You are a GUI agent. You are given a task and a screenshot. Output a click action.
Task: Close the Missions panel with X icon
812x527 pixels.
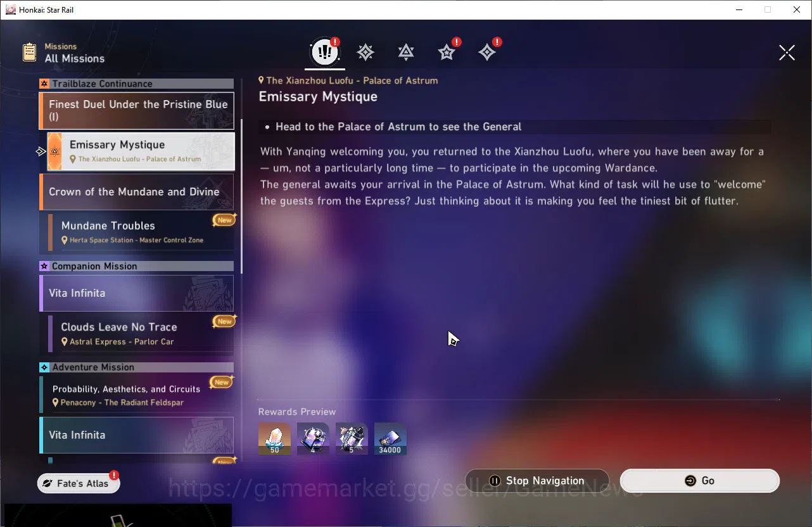tap(787, 53)
